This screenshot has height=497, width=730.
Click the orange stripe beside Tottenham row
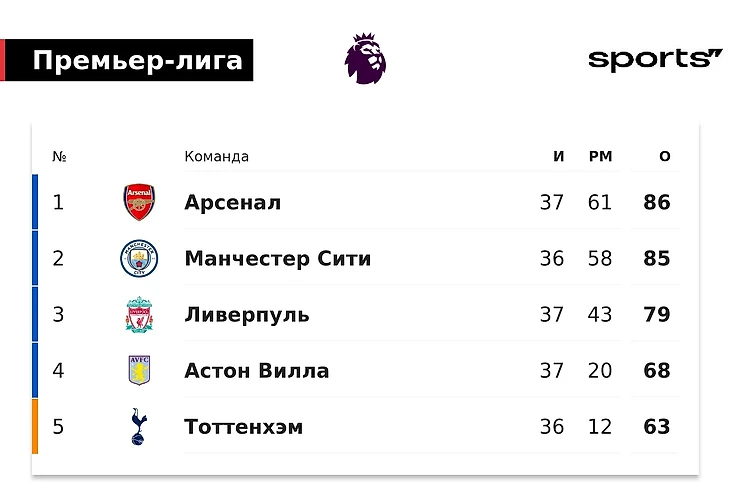pos(35,426)
